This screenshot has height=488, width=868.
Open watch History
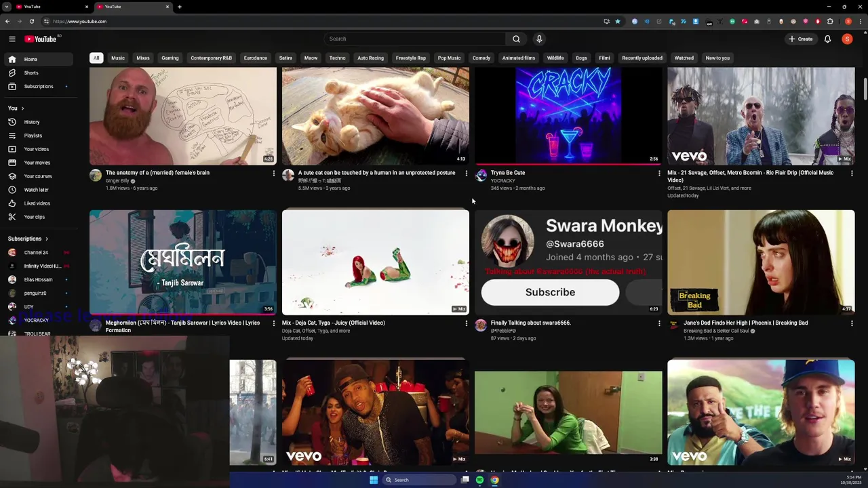click(x=39, y=122)
